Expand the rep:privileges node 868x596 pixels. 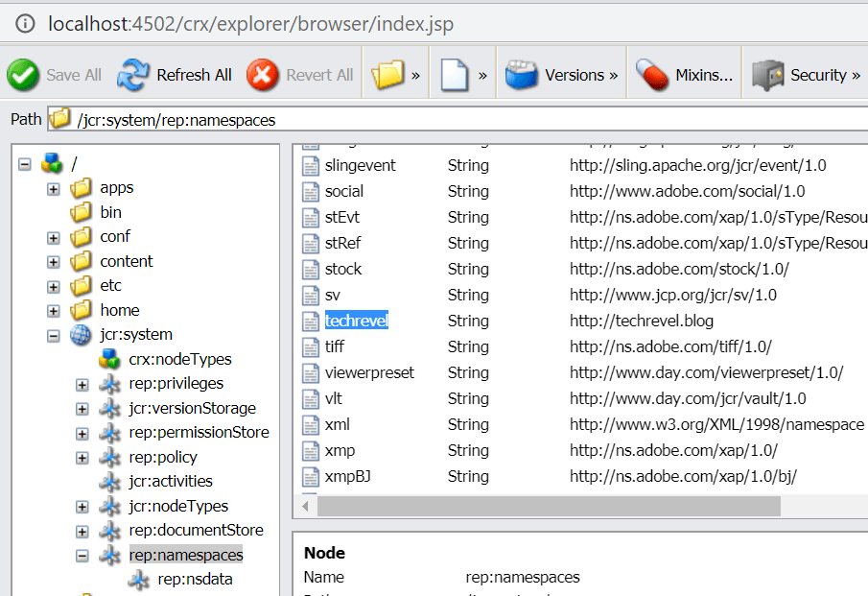(82, 384)
